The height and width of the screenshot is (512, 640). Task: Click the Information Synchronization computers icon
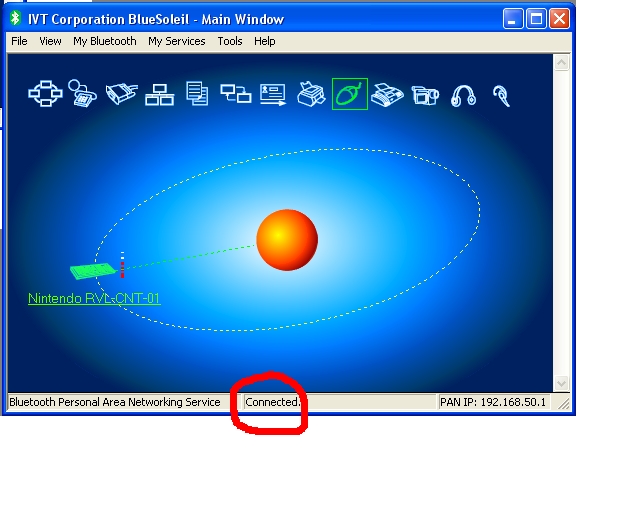pos(236,93)
